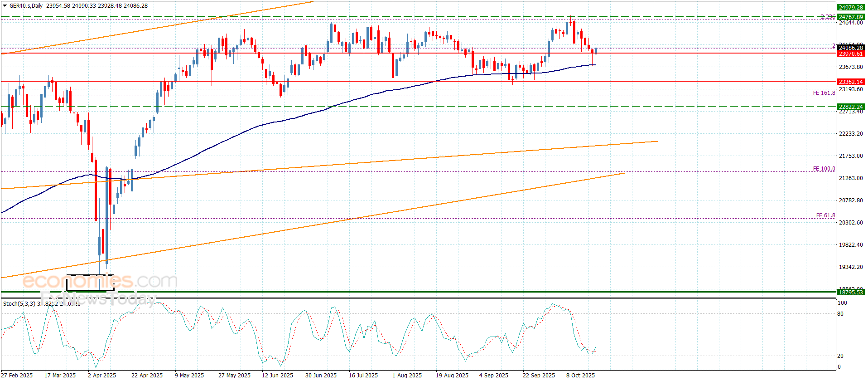This screenshot has width=868, height=381.
Task: Open the chart menu triangle beside GER40.s
Action: pyautogui.click(x=5, y=6)
